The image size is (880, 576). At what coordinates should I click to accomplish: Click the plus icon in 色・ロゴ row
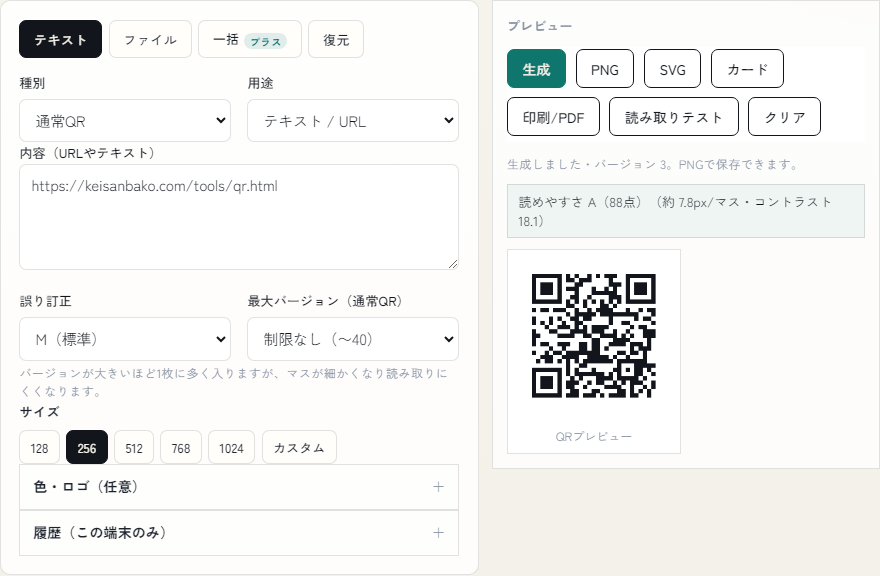point(438,487)
